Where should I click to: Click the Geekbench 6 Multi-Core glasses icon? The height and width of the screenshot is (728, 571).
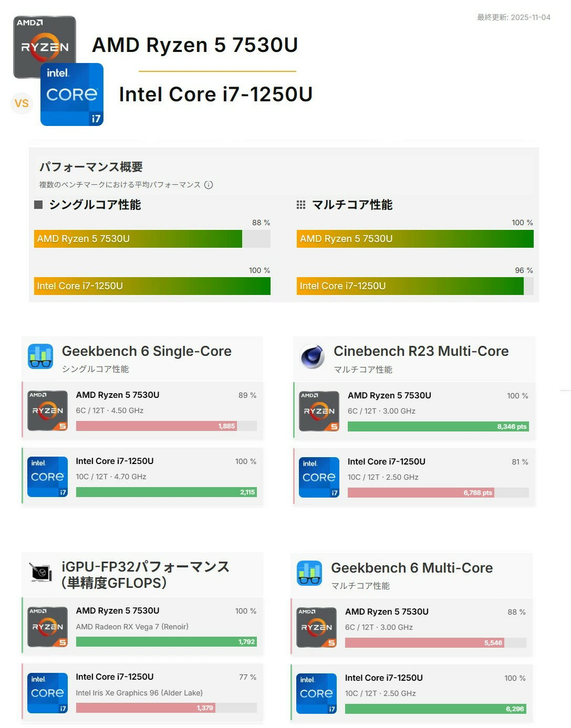pos(309,573)
